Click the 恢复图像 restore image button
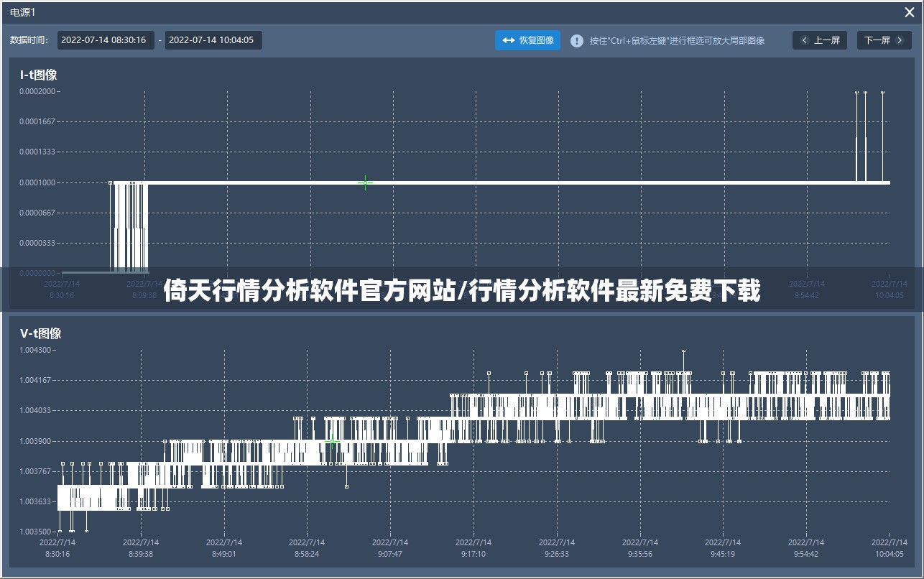 point(527,40)
